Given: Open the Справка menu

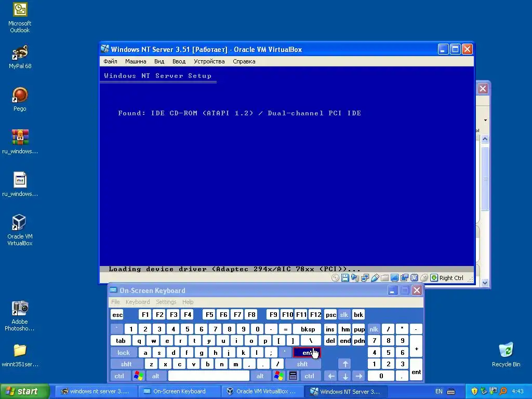Looking at the screenshot, I should click(x=244, y=61).
